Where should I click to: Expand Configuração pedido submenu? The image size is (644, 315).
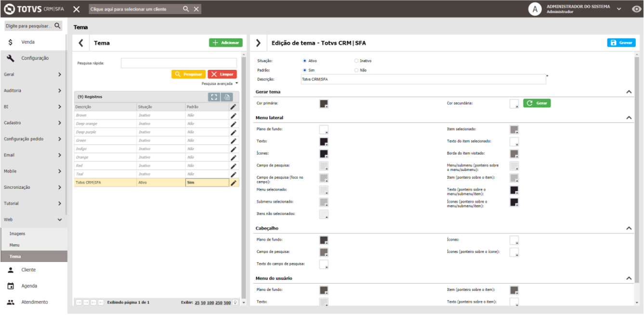click(x=59, y=139)
